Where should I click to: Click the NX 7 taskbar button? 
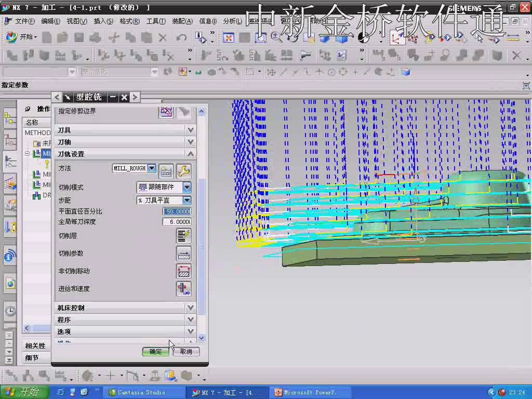click(228, 393)
